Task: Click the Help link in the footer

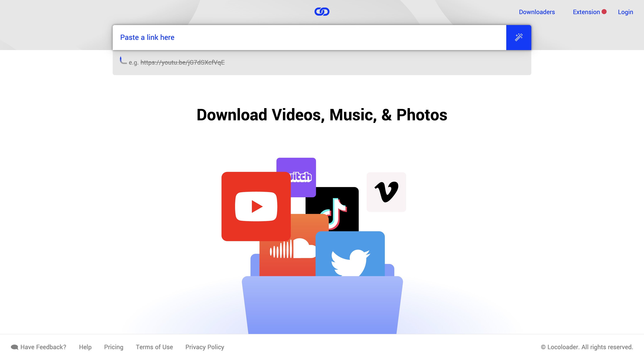Action: [85, 347]
